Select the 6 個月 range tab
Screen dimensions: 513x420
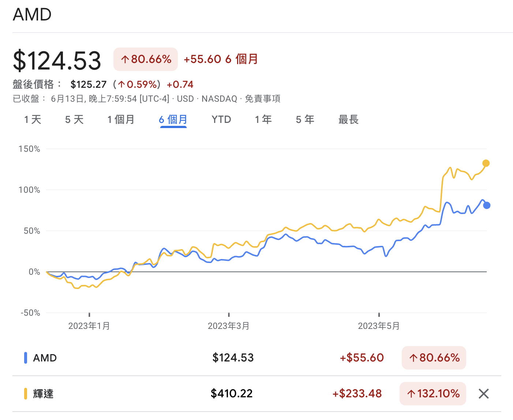pos(173,120)
